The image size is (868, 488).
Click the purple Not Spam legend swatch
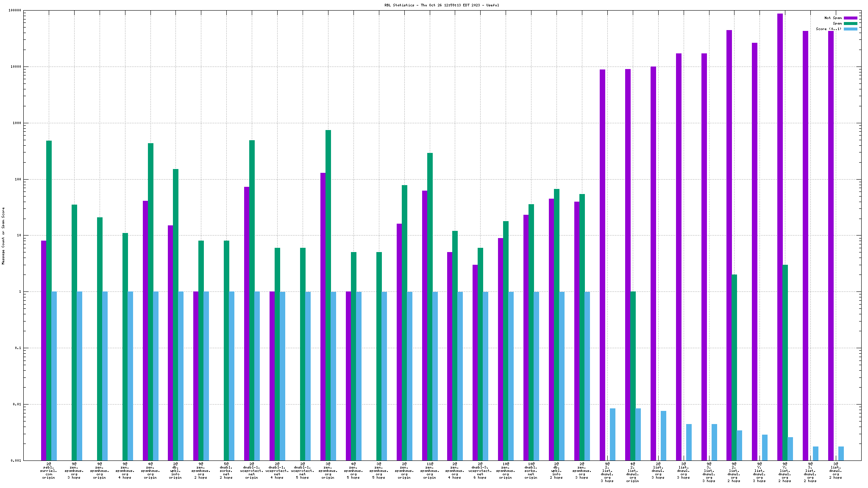tap(850, 18)
